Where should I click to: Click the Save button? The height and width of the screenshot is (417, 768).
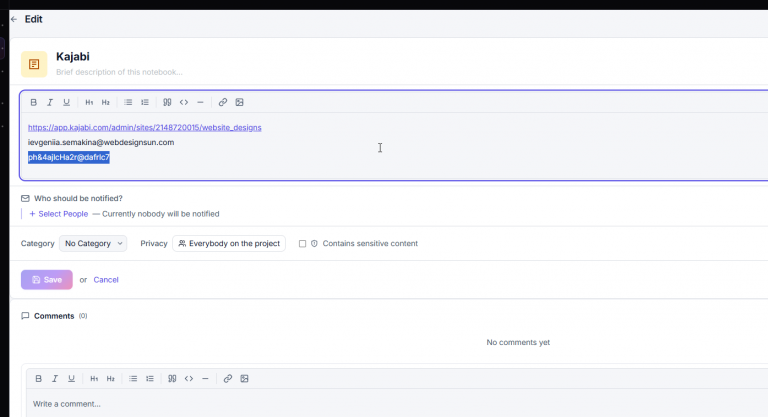(47, 280)
